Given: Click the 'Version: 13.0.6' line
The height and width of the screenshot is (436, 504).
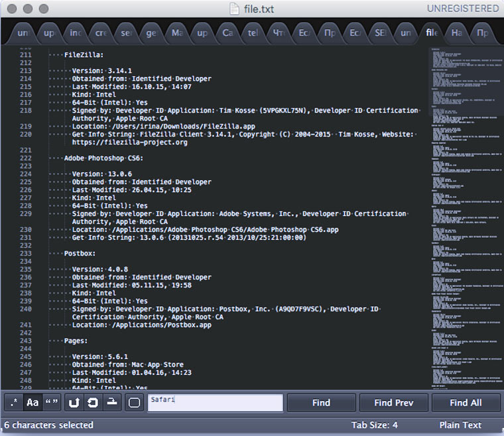Looking at the screenshot, I should coord(102,174).
